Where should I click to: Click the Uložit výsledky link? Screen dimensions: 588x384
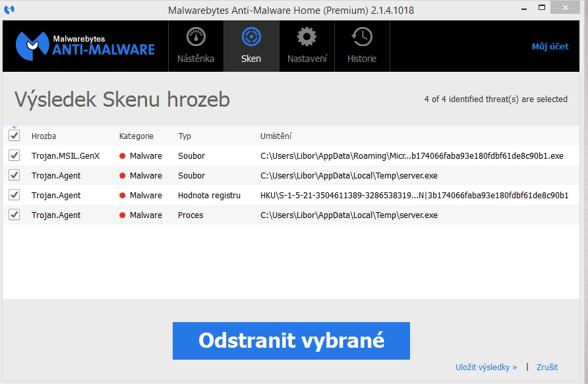[x=486, y=367]
